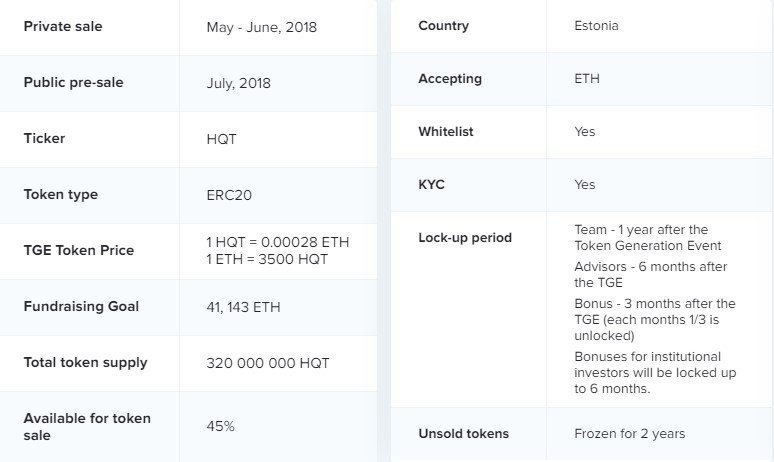Click the KYC row label

431,184
